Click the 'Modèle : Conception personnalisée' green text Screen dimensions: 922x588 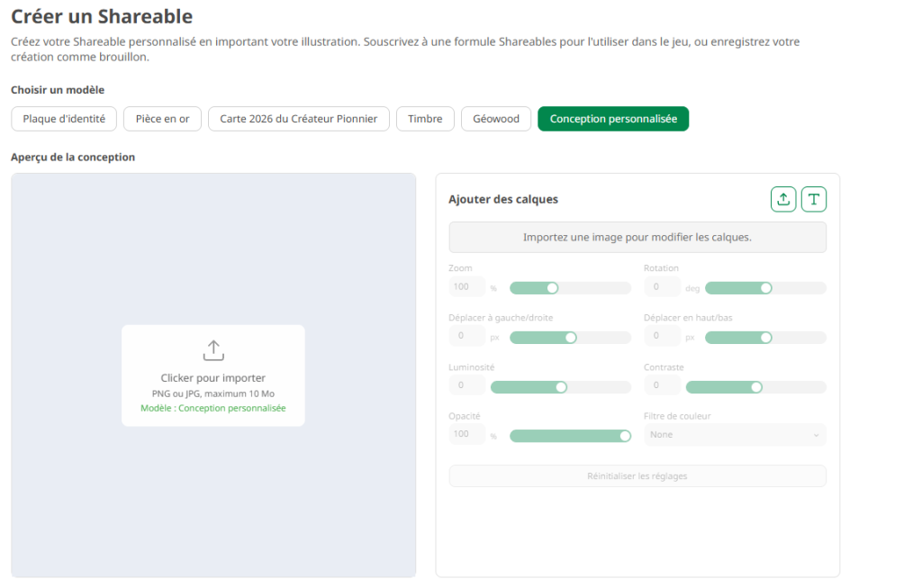click(213, 408)
